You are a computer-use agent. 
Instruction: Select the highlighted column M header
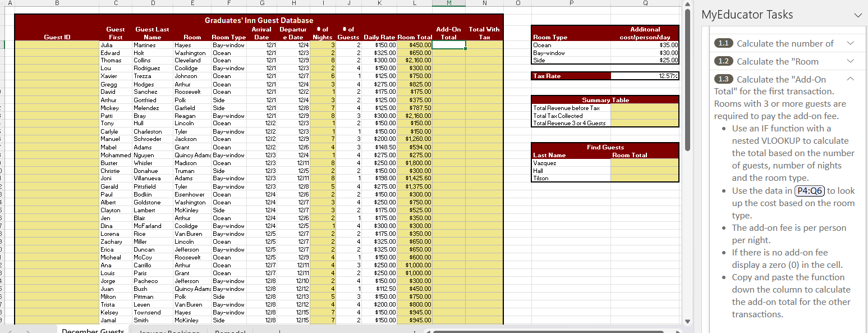[x=449, y=3]
